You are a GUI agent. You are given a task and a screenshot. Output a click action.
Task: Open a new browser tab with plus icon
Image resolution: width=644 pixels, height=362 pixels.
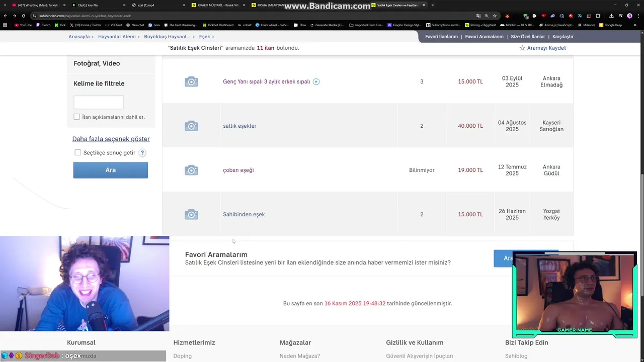[433, 5]
